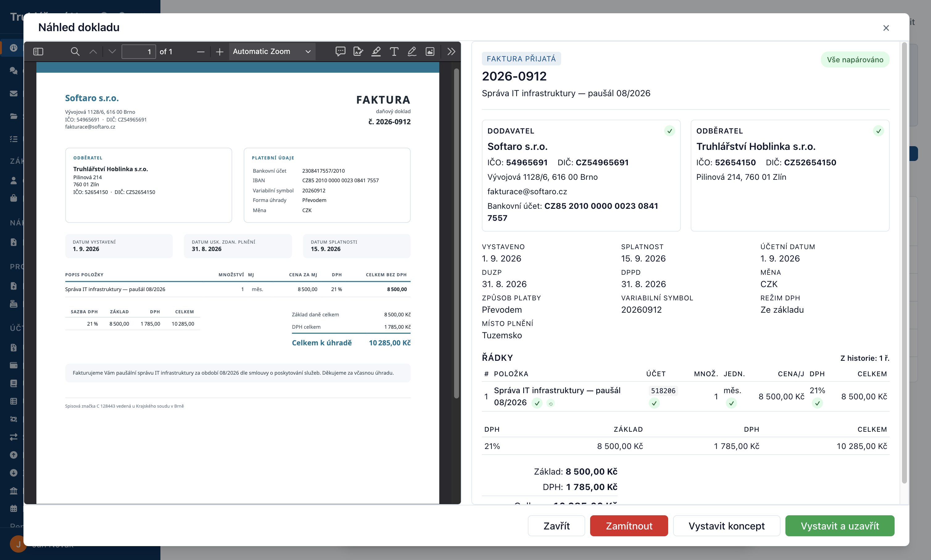
Task: Open person contacts icon in background sidebar
Action: point(14,180)
